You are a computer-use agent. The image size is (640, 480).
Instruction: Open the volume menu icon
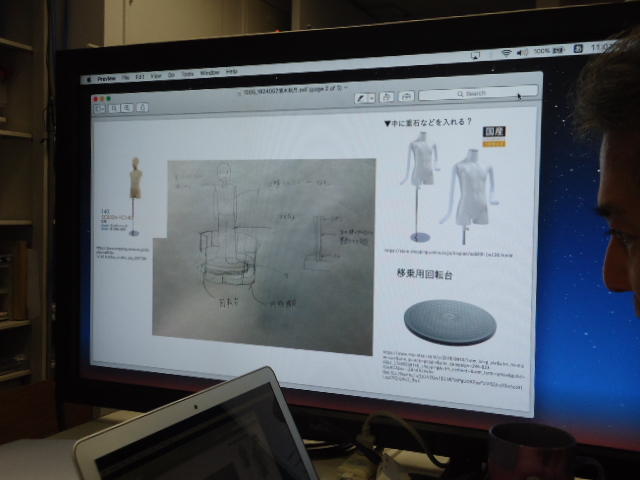click(522, 52)
